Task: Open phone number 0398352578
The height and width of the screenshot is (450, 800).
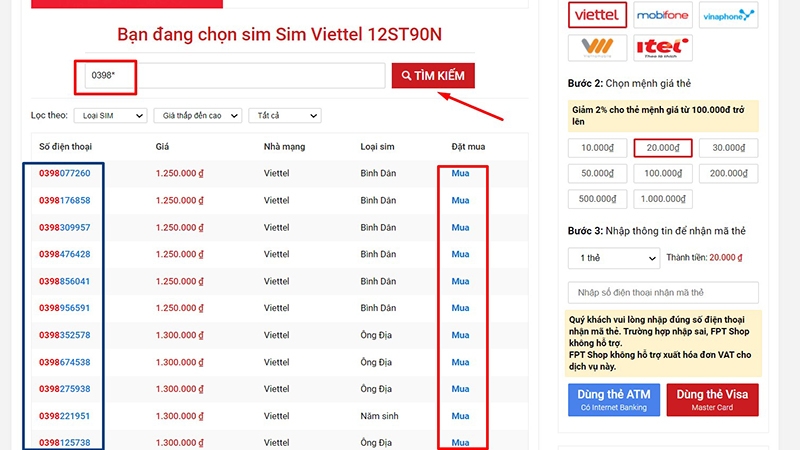Action: click(65, 335)
